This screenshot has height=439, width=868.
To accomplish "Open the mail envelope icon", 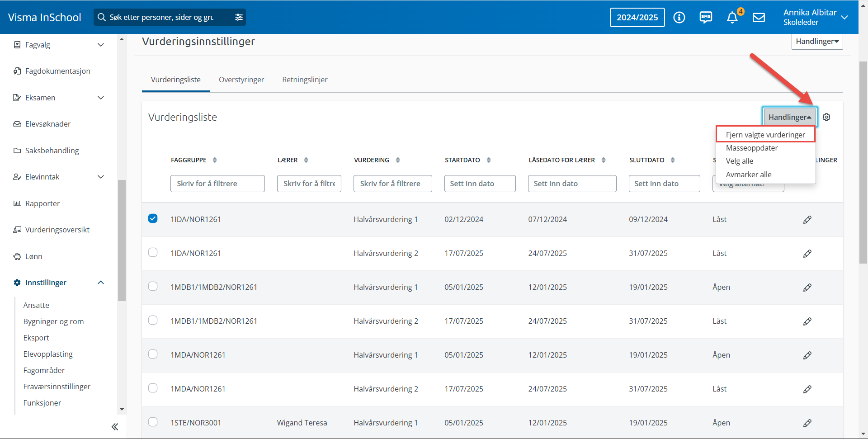I will (759, 18).
